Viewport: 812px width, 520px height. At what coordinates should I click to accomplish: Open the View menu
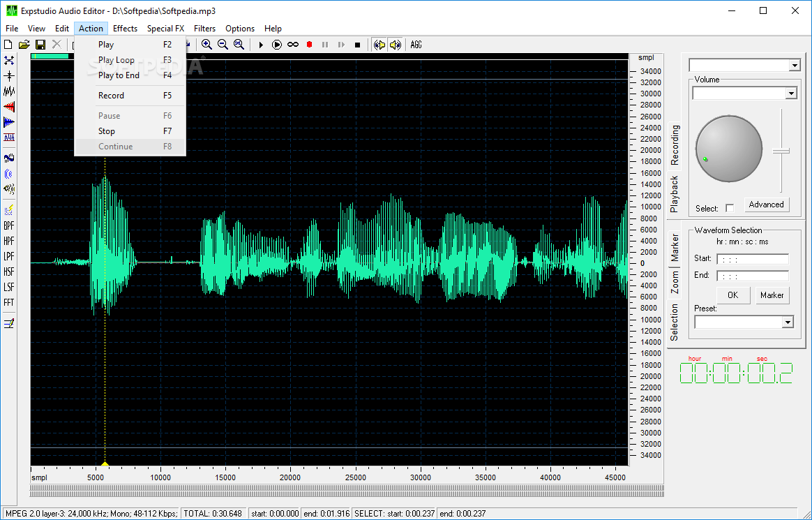click(x=36, y=29)
